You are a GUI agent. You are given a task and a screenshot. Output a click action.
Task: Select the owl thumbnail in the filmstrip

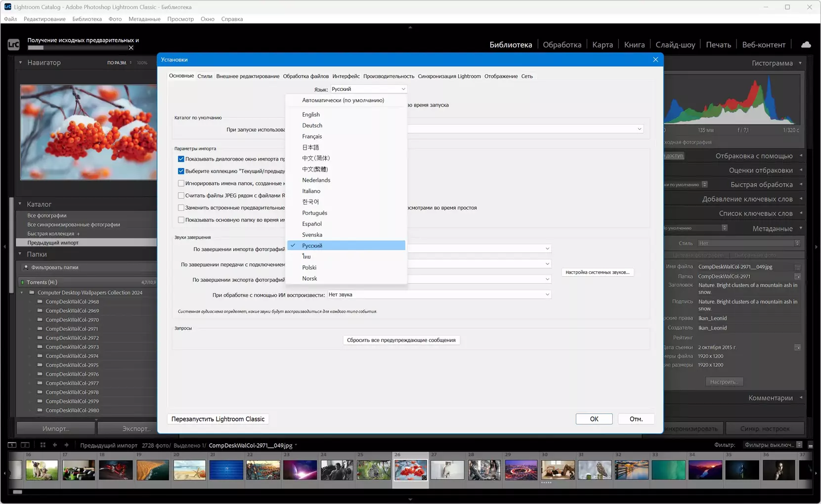point(595,470)
